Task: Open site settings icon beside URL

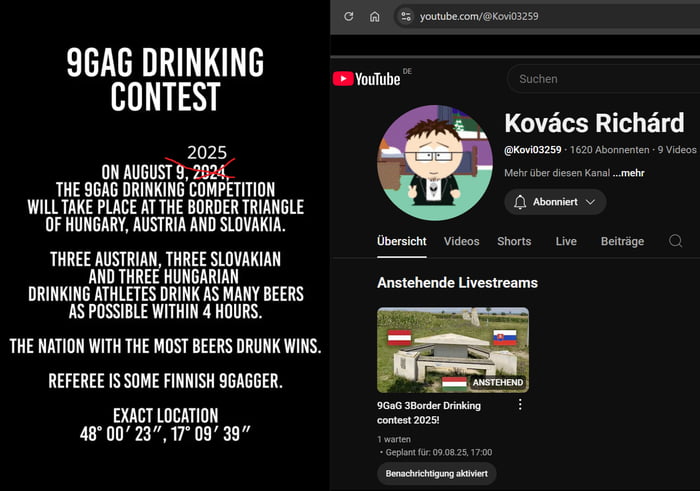Action: [x=406, y=17]
